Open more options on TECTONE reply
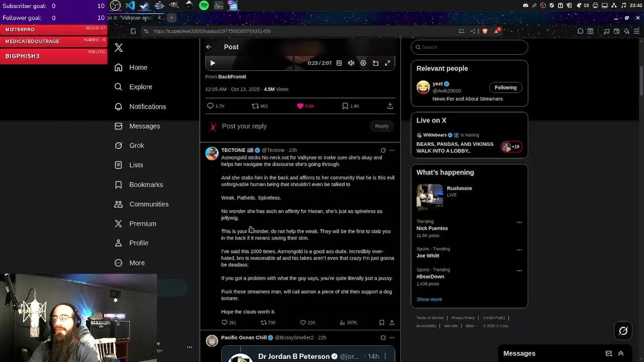The height and width of the screenshot is (362, 644). [392, 150]
